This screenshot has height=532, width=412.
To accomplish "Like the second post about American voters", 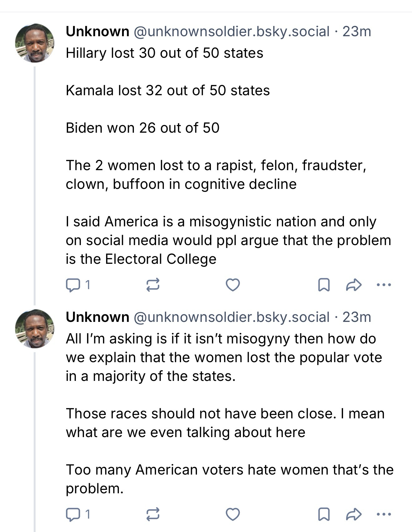I will 233,514.
